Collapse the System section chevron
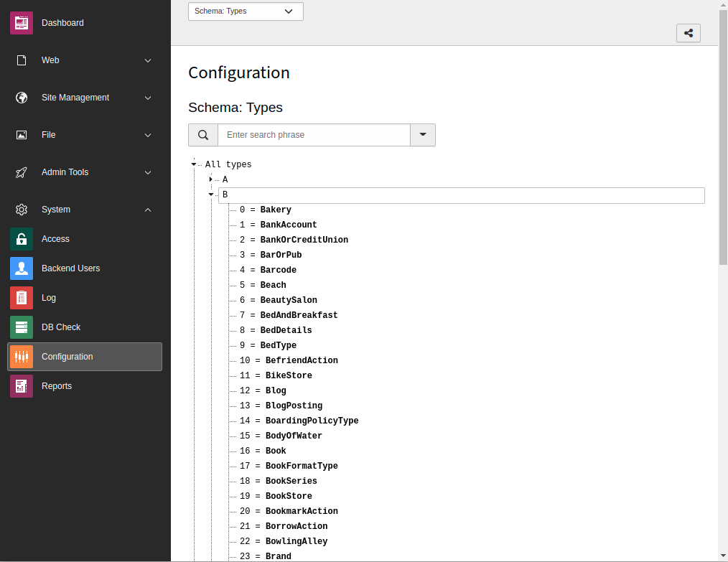 coord(147,210)
